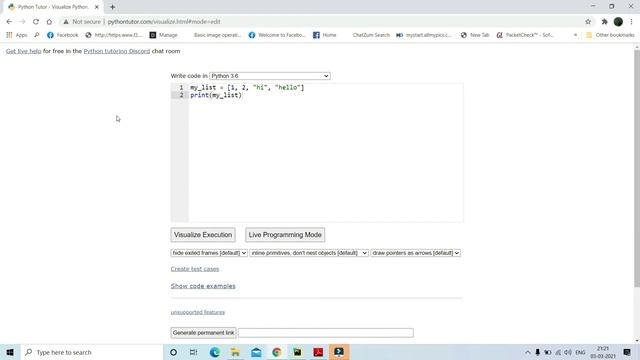640x360 pixels.
Task: Open the Other bookmarks folder
Action: (610, 35)
